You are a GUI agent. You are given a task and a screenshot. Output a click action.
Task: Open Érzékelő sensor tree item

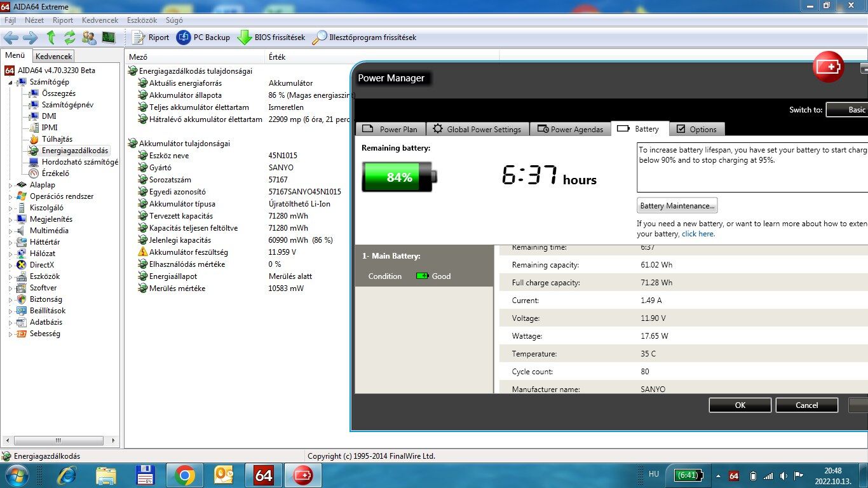[55, 173]
